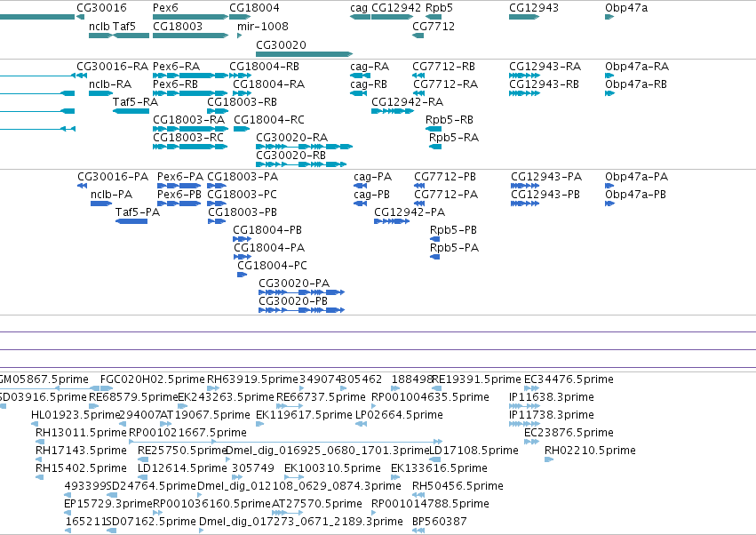Select the nclb gene label
The height and width of the screenshot is (535, 756).
tap(99, 26)
